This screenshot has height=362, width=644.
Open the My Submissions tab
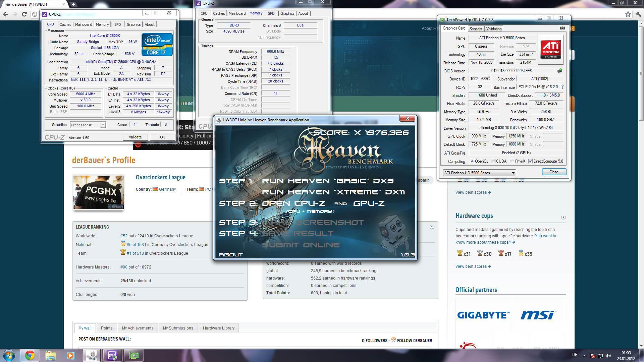tap(178, 328)
